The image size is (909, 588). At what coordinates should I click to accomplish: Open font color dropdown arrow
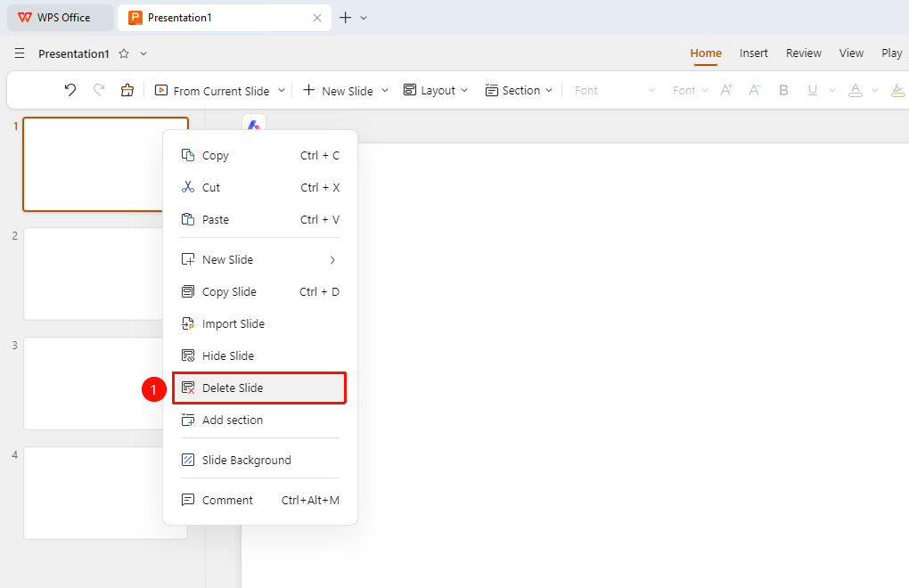875,90
